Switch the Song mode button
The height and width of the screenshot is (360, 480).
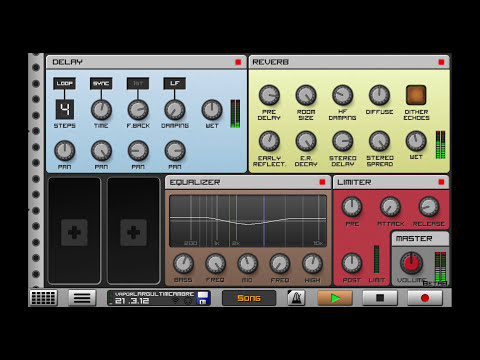tap(249, 298)
